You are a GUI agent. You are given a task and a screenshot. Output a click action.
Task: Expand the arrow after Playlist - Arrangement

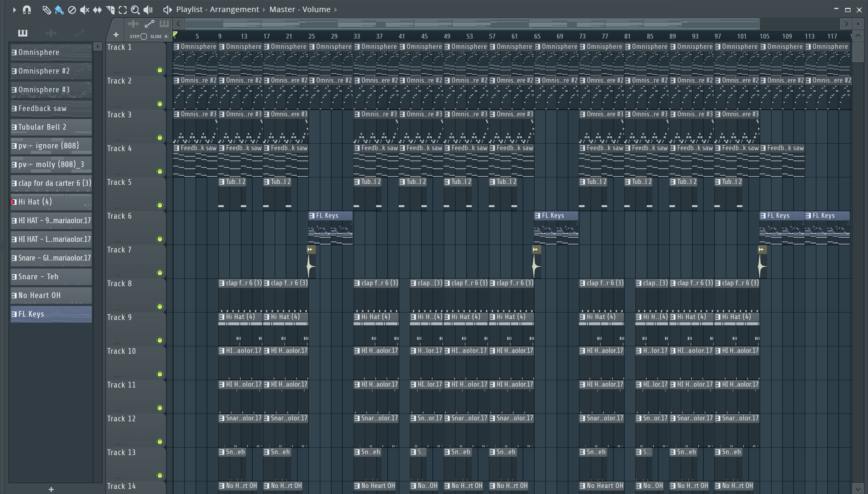pyautogui.click(x=264, y=10)
